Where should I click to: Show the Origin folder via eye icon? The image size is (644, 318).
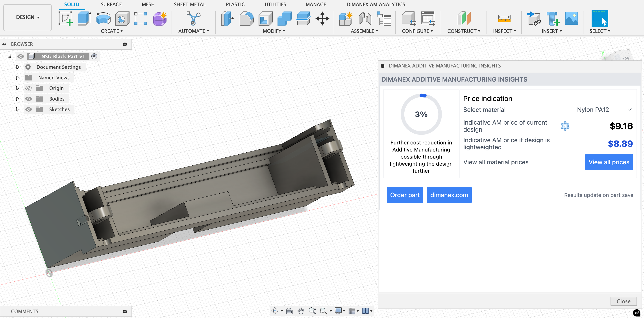pyautogui.click(x=28, y=88)
